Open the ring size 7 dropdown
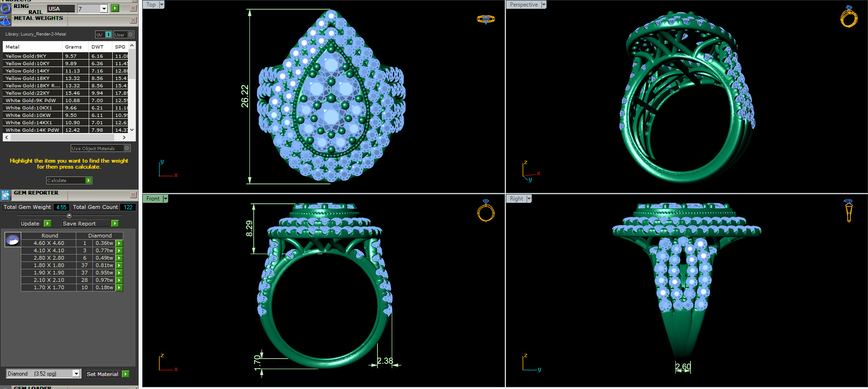Screen dimensions: 868x389 104,9
